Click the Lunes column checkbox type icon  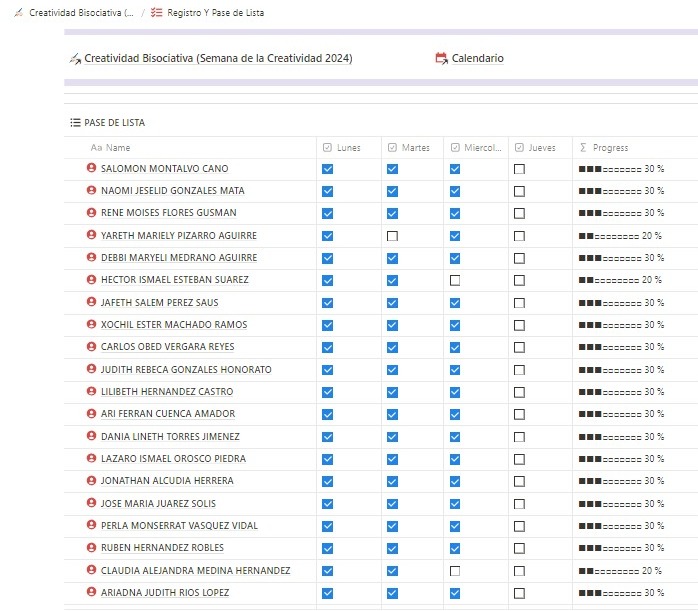(327, 148)
